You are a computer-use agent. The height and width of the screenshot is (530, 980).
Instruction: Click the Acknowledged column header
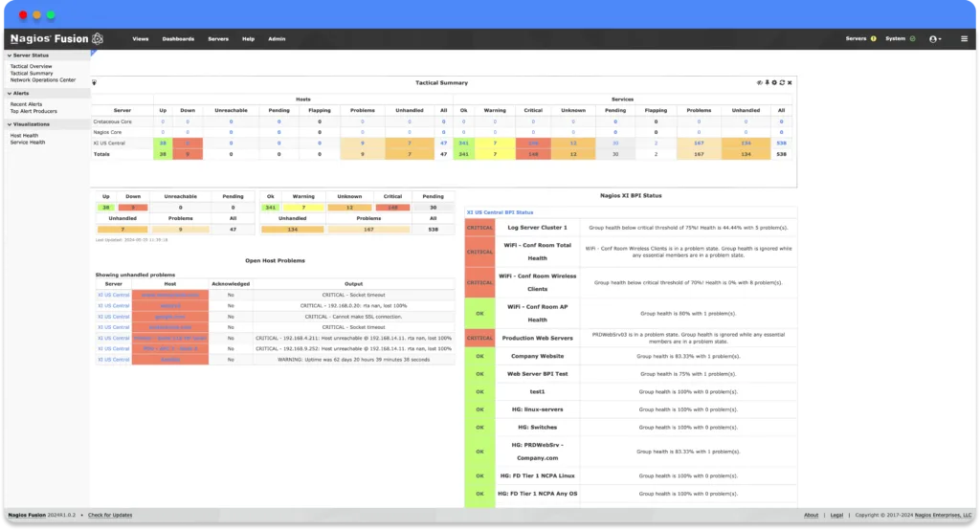click(x=231, y=284)
